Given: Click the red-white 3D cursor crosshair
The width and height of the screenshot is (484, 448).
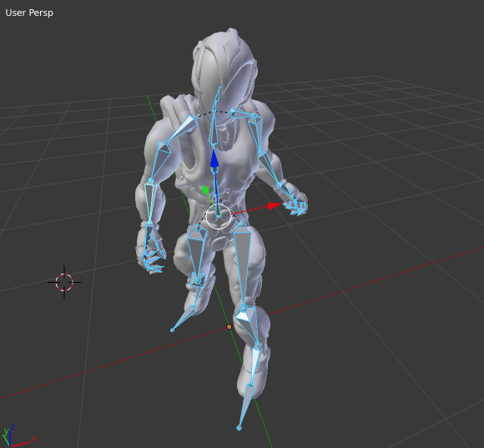Looking at the screenshot, I should click(x=64, y=282).
